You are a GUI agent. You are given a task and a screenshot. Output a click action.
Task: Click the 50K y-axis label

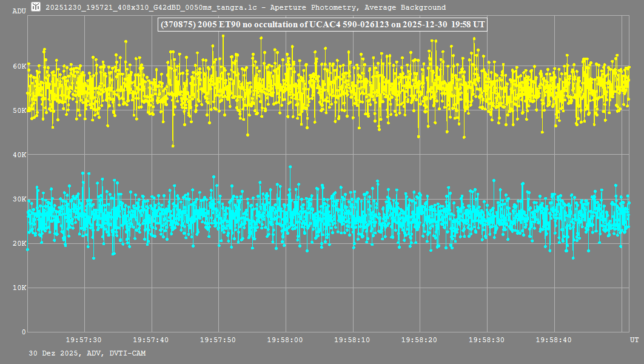point(19,110)
